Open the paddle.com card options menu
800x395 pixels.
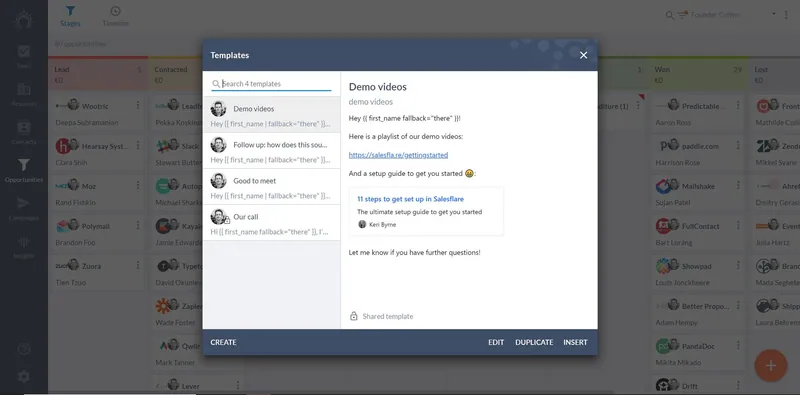click(x=738, y=145)
